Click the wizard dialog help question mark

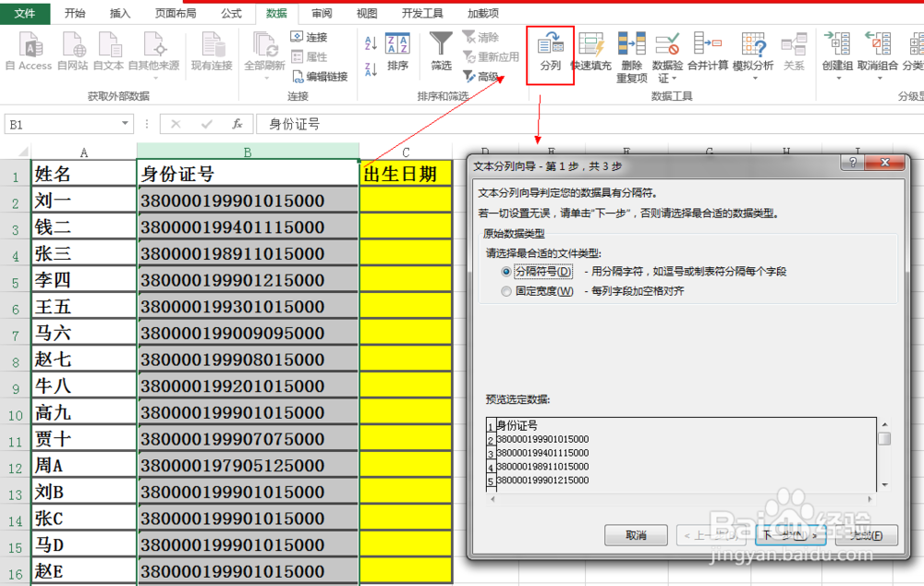tap(852, 163)
